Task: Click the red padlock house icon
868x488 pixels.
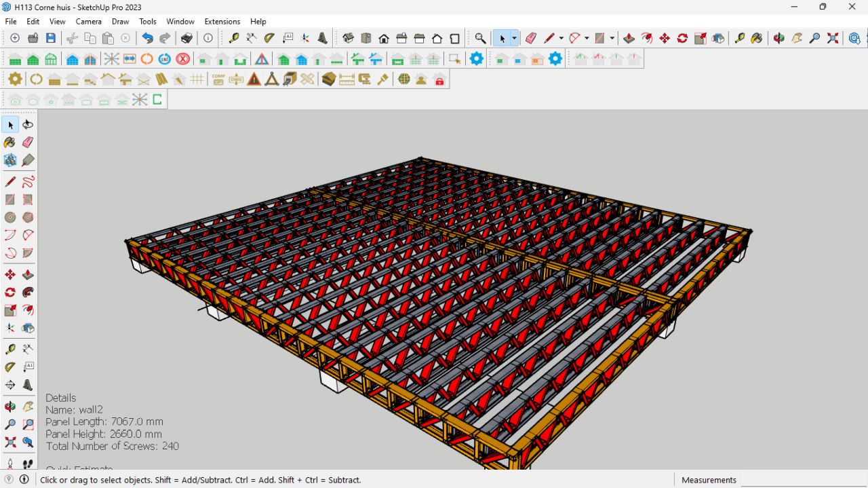Action: pos(439,79)
